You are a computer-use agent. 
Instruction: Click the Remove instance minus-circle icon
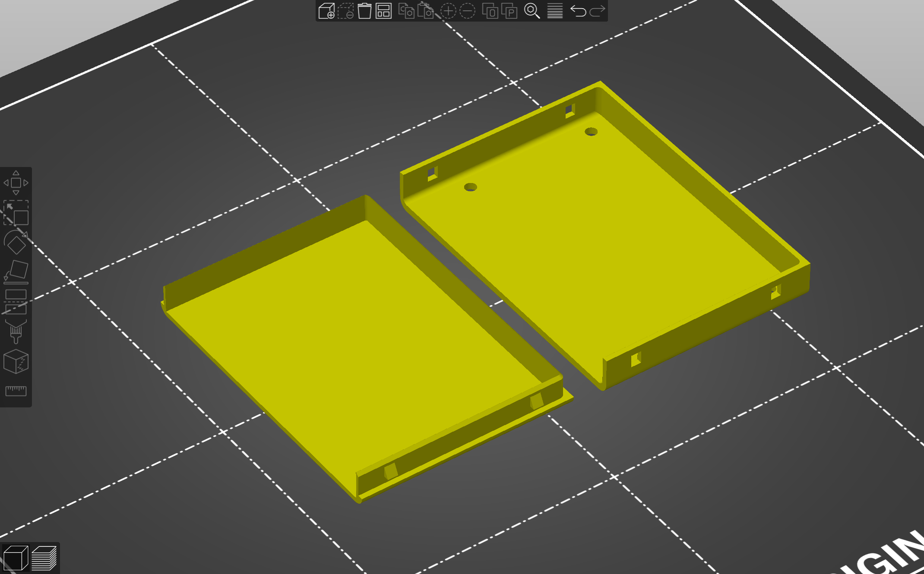467,11
